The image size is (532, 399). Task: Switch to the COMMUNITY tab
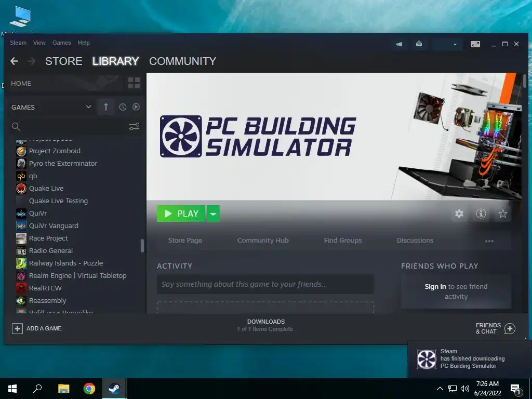182,61
